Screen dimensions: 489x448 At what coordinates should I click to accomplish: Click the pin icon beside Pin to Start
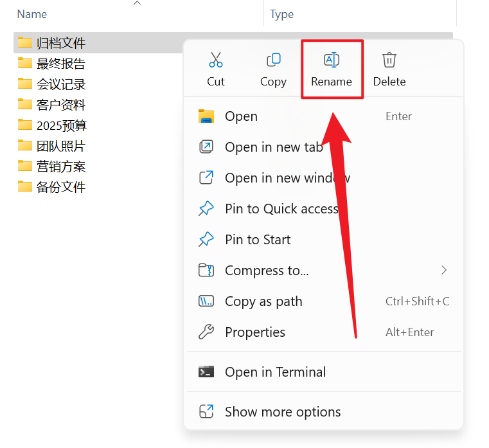click(x=206, y=240)
